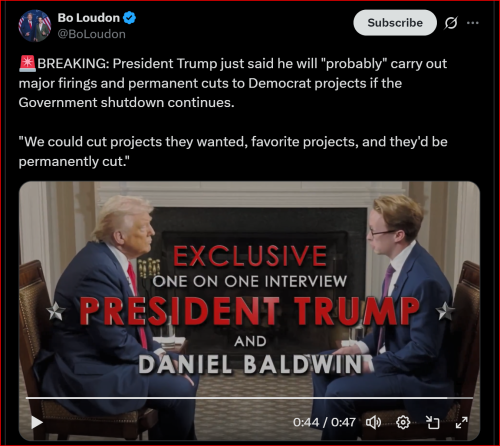Screen dimensions: 500x446
Task: Toggle picture-in-picture mode
Action: coord(433,423)
